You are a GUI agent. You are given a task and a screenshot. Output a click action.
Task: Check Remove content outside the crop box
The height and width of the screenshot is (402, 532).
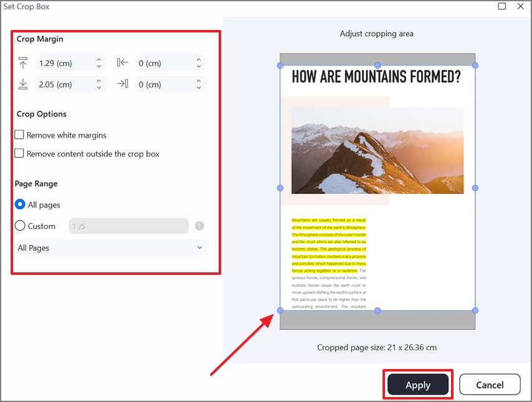19,154
